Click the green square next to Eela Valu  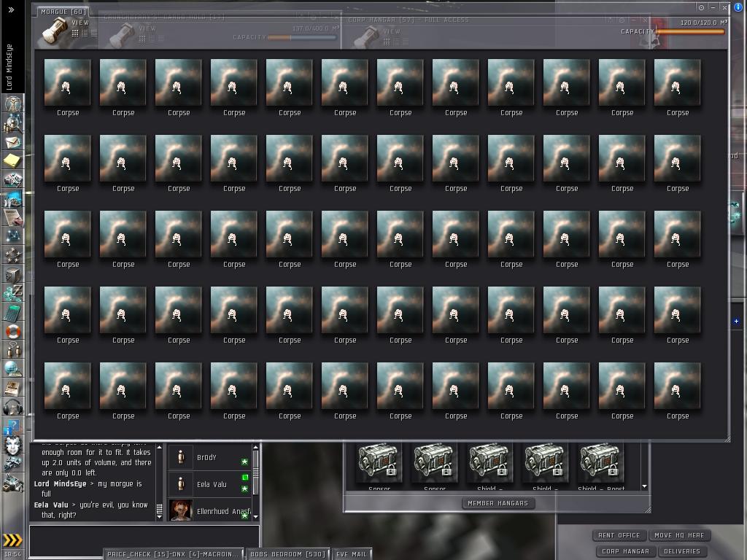click(x=245, y=477)
